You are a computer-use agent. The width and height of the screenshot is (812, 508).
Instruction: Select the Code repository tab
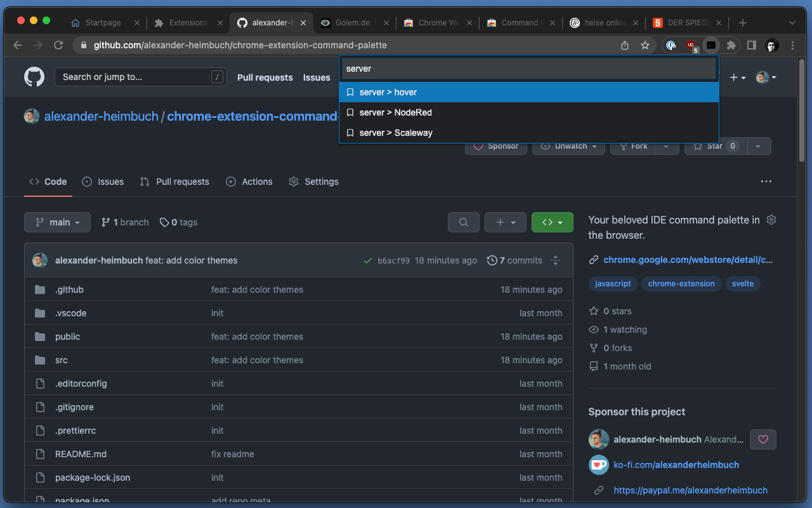pos(48,182)
